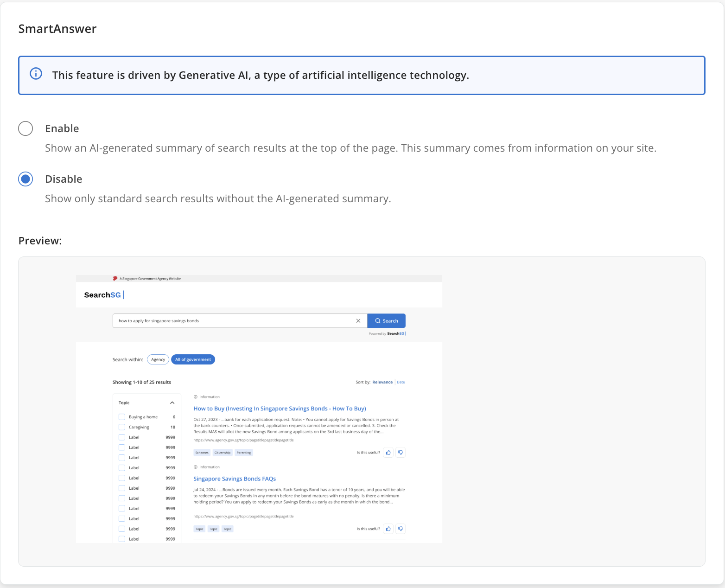Click the thumbs down icon under How to Buy result
The width and height of the screenshot is (725, 588).
tap(400, 453)
